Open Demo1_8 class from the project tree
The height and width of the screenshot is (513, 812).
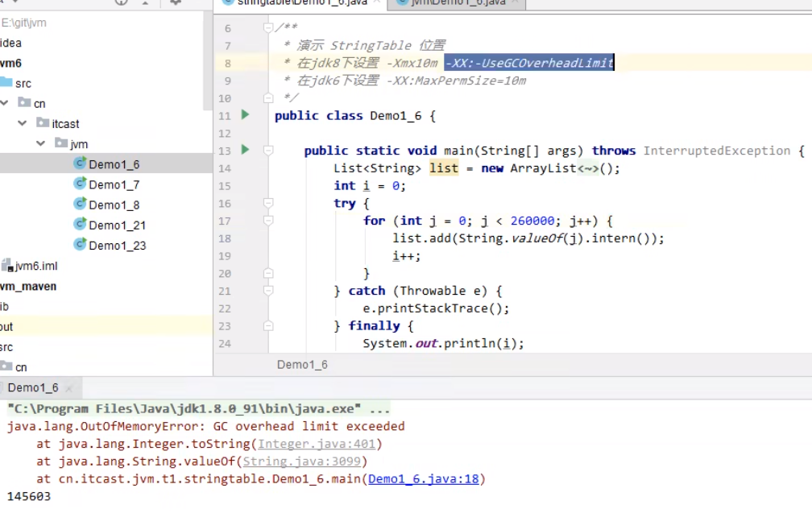pyautogui.click(x=114, y=205)
